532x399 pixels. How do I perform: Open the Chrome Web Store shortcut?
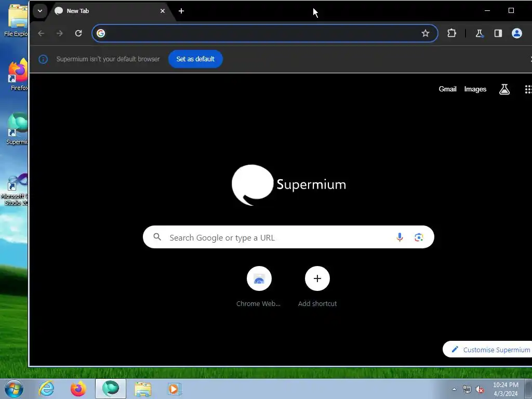coord(259,287)
